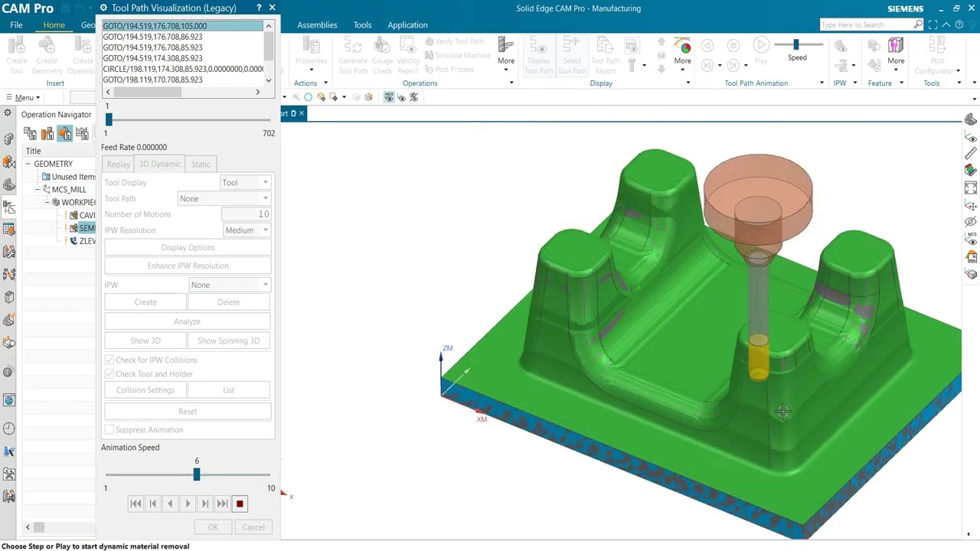Click the search magnifier icon
Screen dimensions: 980x551
point(918,24)
